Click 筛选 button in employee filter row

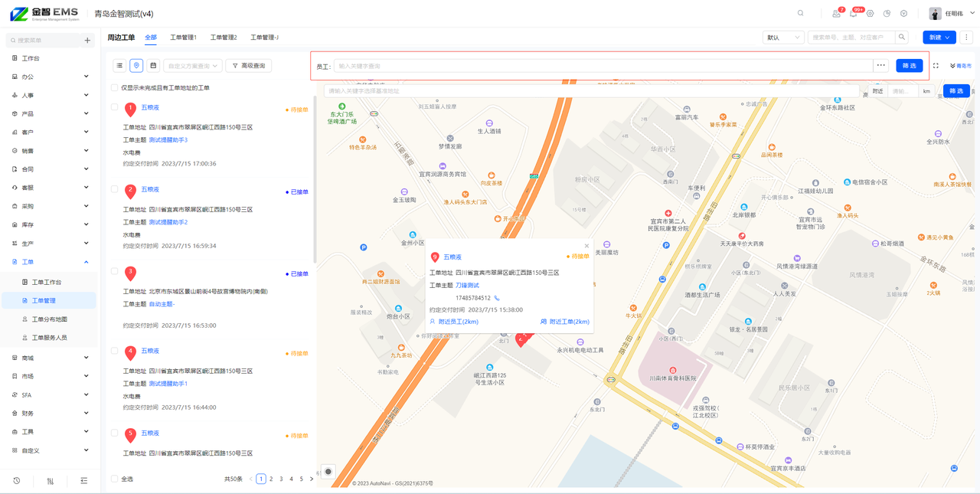[x=910, y=66]
